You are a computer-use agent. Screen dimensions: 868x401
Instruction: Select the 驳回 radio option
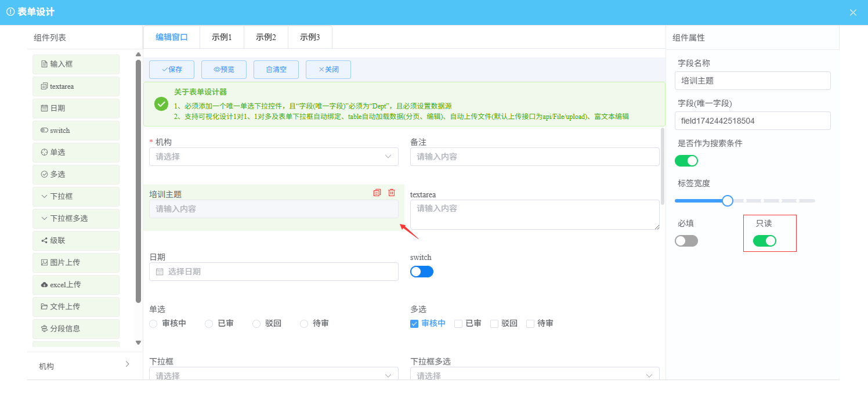tap(256, 324)
